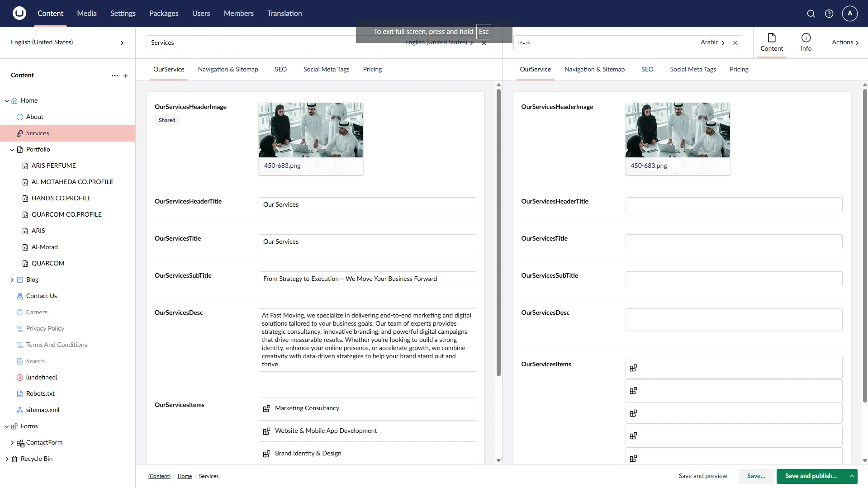This screenshot has width=868, height=488.
Task: Click the Search node icon
Action: (x=20, y=361)
